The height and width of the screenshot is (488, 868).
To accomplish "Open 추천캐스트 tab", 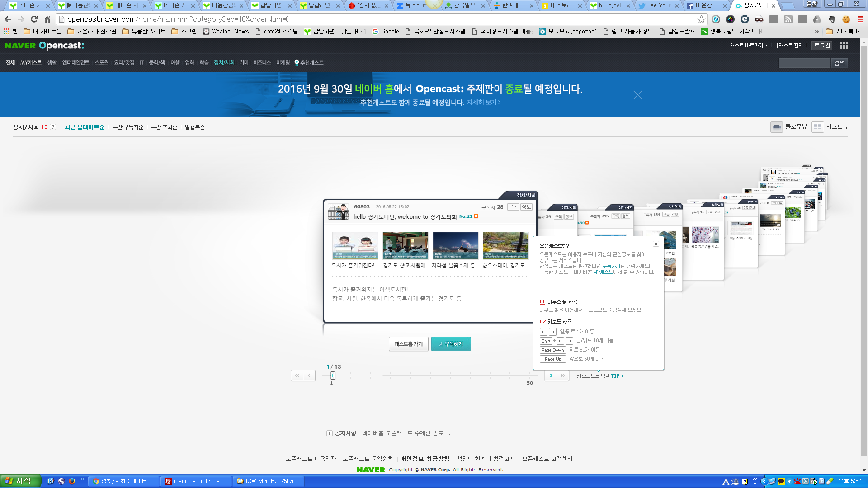I will pos(309,62).
